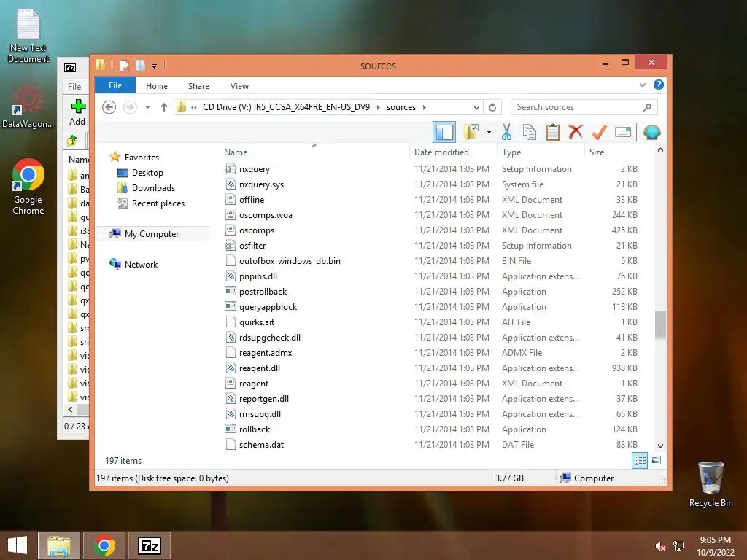Viewport: 747px width, 560px height.
Task: Select the outofbox_windows_db.bin file
Action: (x=290, y=261)
